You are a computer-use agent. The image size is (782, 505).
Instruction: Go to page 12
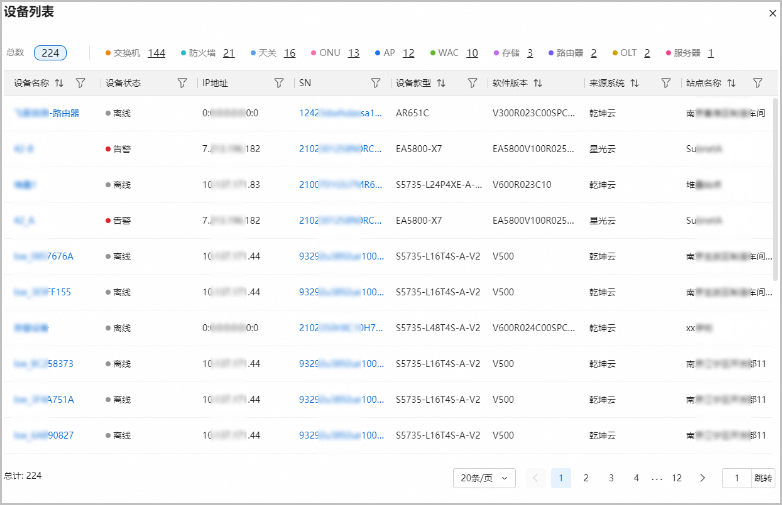pyautogui.click(x=677, y=478)
